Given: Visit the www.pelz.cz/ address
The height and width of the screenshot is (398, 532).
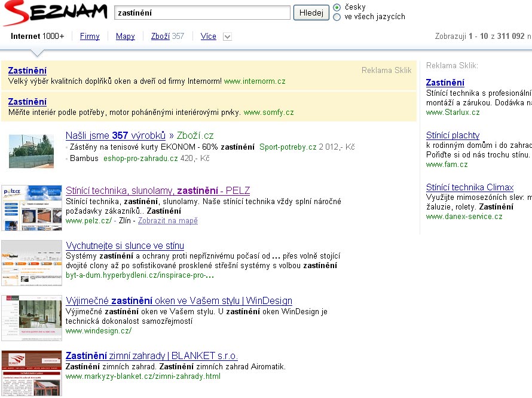Looking at the screenshot, I should coord(88,221).
